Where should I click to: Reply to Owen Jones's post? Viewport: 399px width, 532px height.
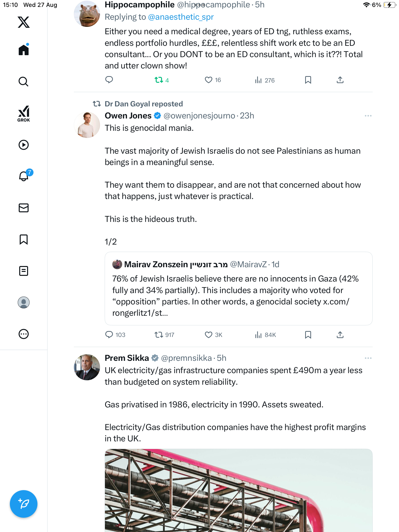(109, 335)
